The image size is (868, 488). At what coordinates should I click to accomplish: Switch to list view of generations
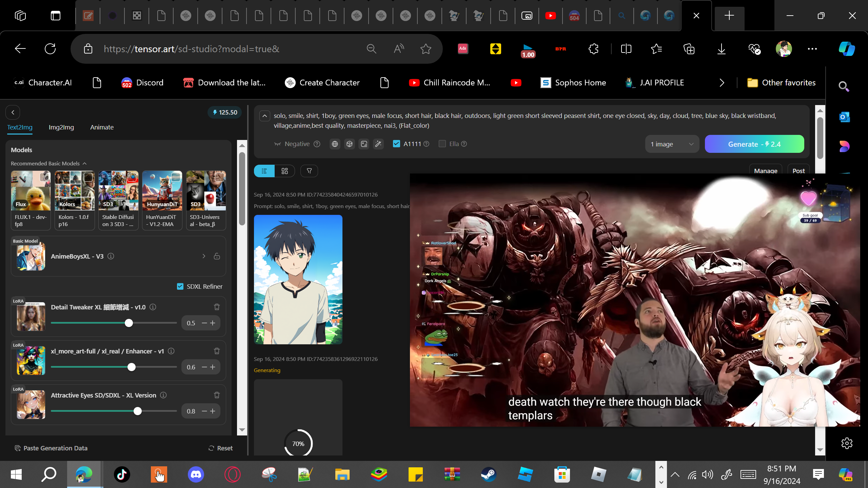264,171
